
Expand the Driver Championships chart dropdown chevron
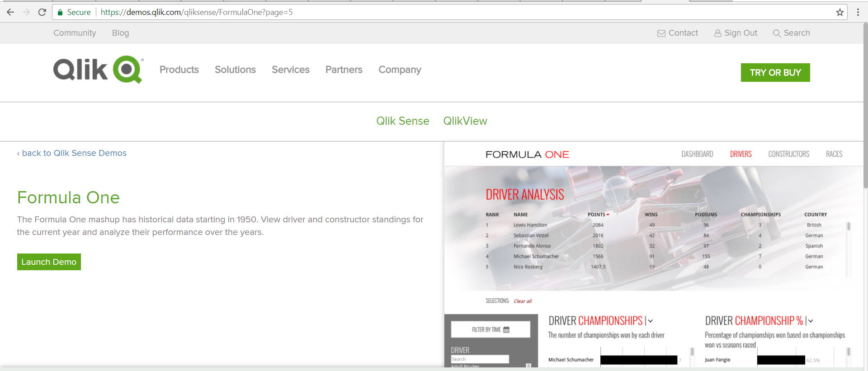[x=650, y=321]
